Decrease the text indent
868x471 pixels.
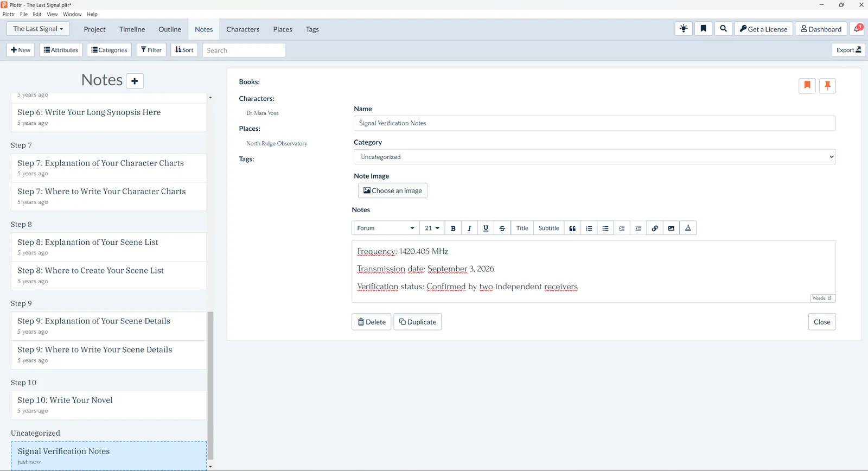(638, 228)
